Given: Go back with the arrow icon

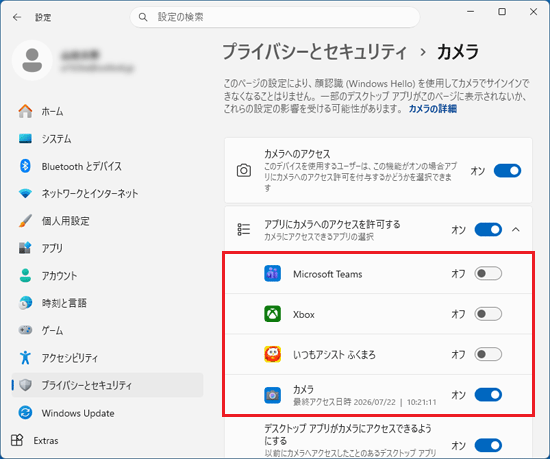Looking at the screenshot, I should click(17, 17).
